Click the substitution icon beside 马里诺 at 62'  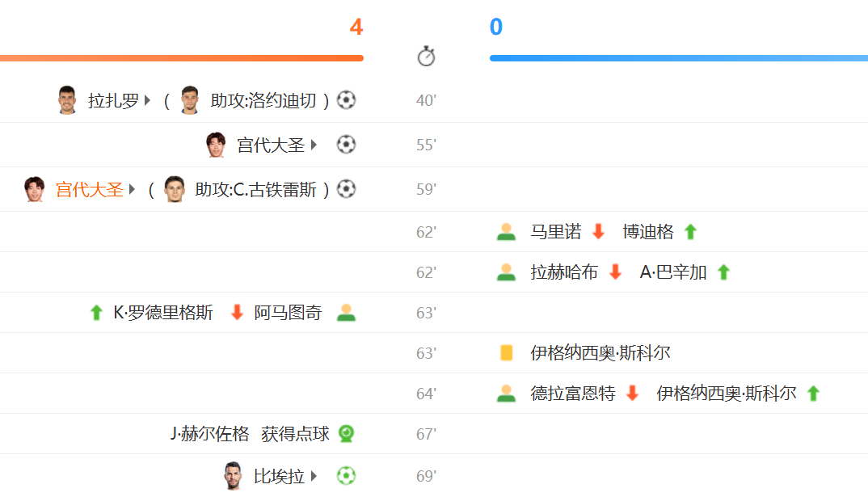tap(506, 231)
